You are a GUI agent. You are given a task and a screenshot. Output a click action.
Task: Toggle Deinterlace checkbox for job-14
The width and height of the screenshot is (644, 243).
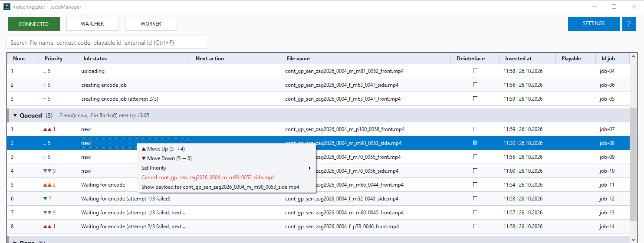475,226
